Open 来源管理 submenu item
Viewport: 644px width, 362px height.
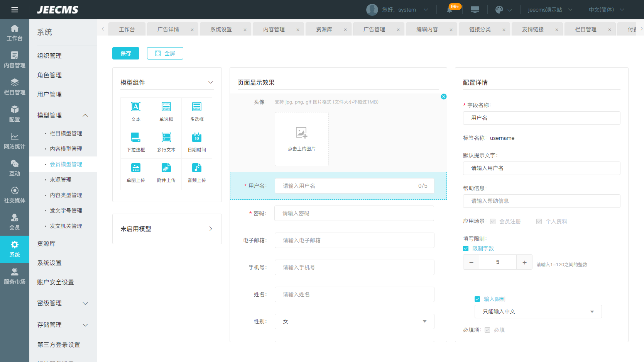coord(61,180)
